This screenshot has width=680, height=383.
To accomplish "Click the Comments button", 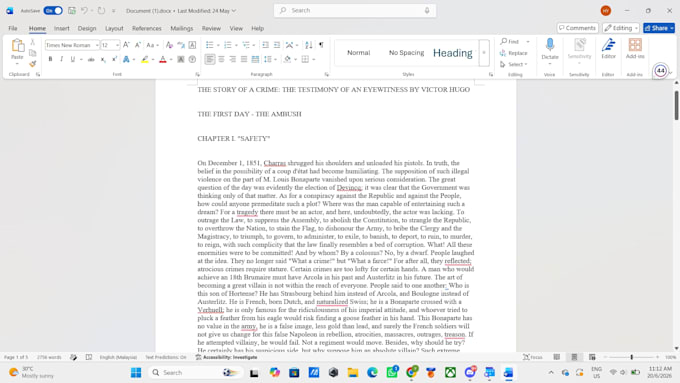I will (577, 28).
